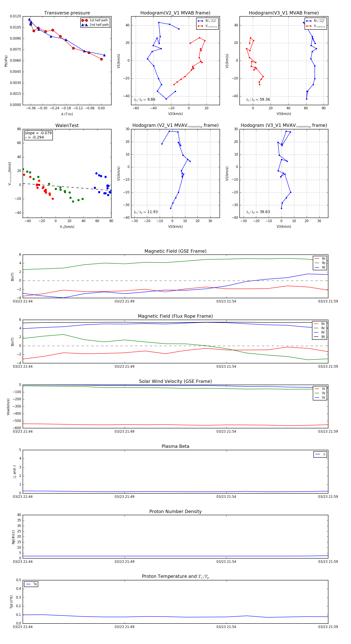
Task: Click the 'Hodogram (V3_V1 MVAV remaining frame)' title
Action: [x=284, y=125]
